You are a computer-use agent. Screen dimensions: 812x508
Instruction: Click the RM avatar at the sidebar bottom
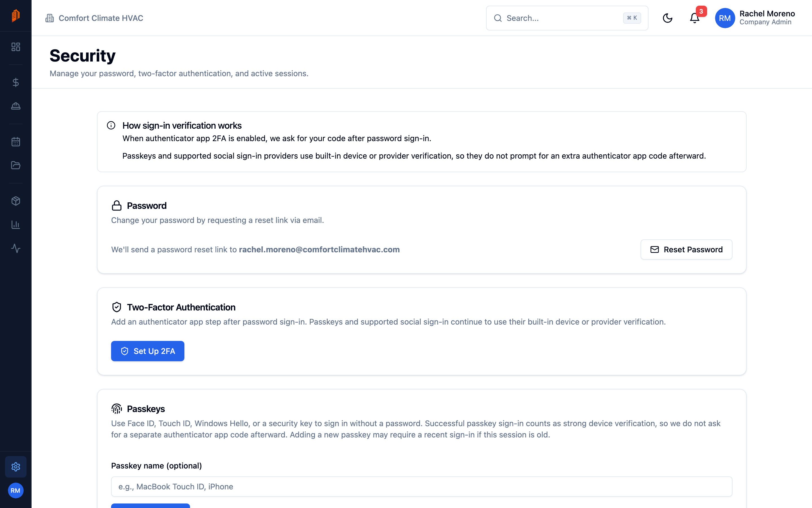tap(16, 491)
